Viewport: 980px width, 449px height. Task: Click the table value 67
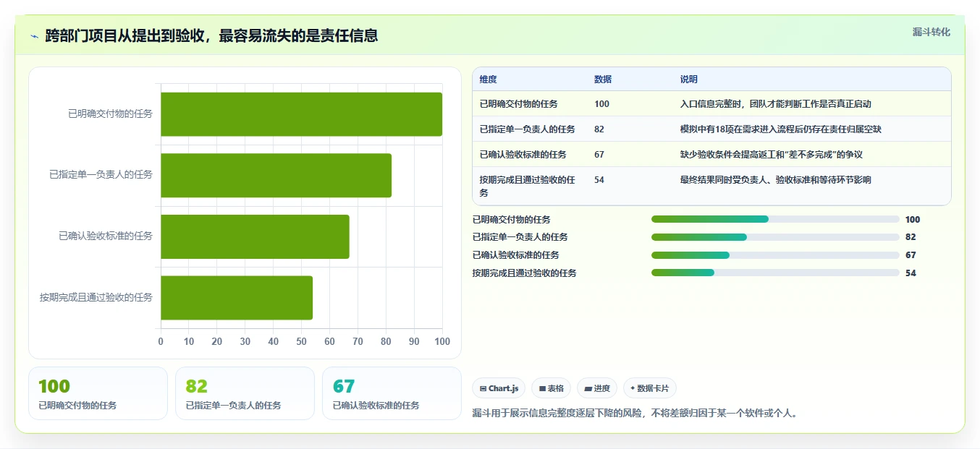pyautogui.click(x=599, y=155)
